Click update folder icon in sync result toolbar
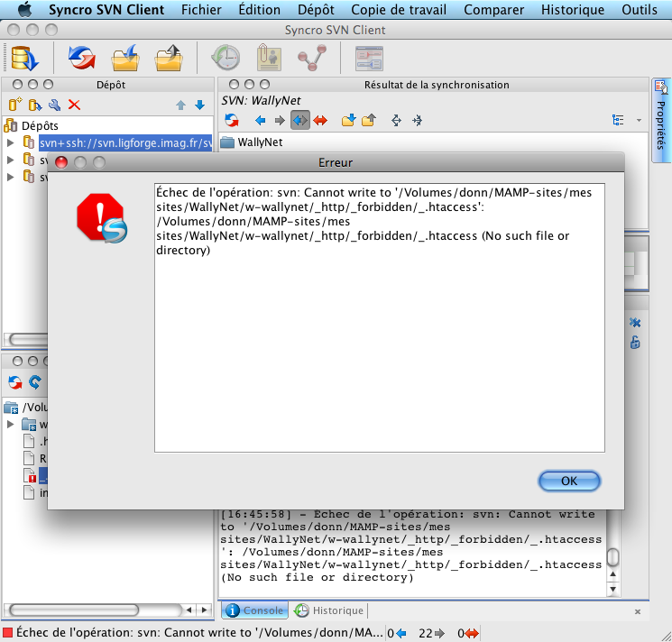The image size is (672, 642). 348,120
